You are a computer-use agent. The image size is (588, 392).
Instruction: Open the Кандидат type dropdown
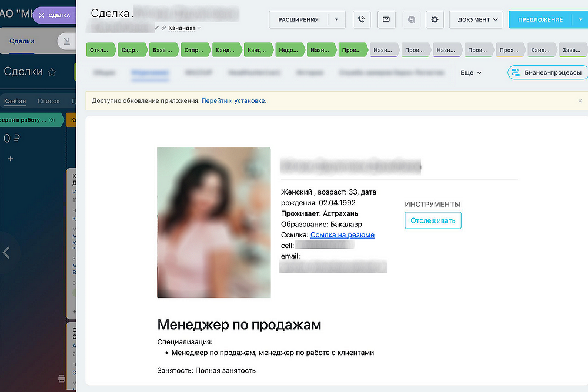(185, 28)
